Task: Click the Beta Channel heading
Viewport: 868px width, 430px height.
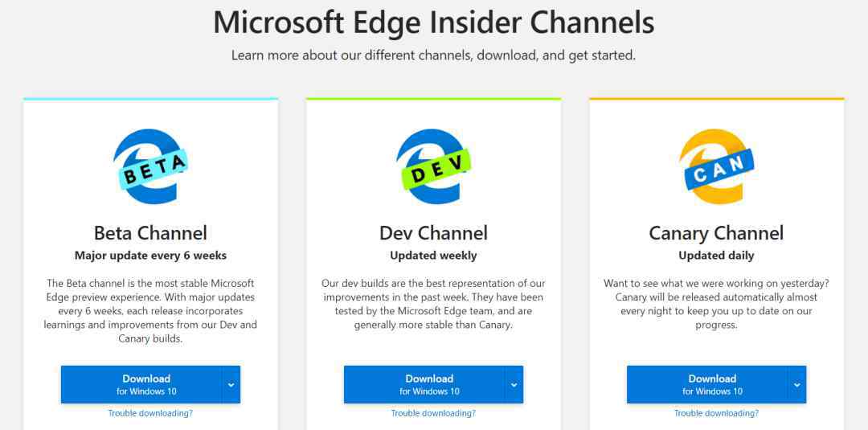Action: point(150,233)
